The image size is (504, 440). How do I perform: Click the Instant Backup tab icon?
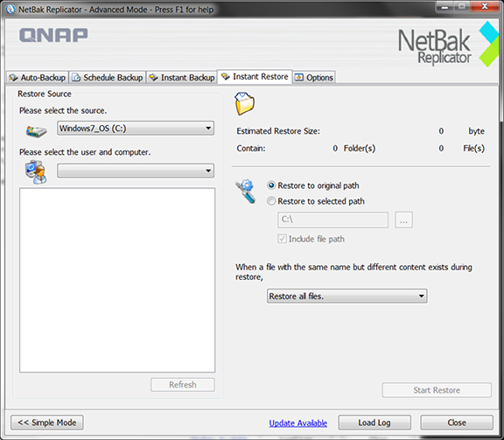click(x=154, y=78)
